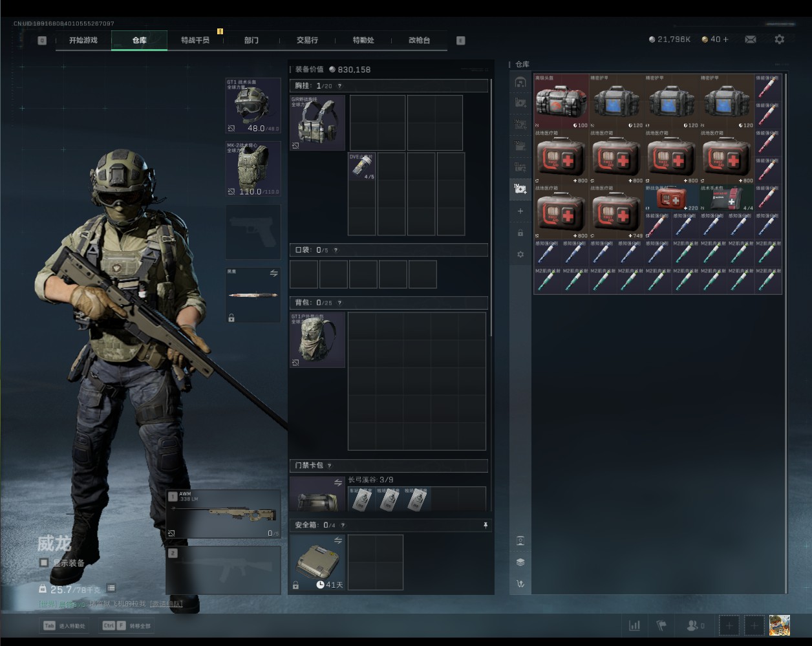The width and height of the screenshot is (812, 646).
Task: Select the empty pistol slot
Action: pos(253,232)
